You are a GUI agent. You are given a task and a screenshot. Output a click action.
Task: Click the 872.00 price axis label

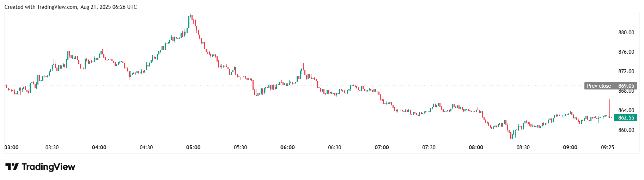[626, 71]
